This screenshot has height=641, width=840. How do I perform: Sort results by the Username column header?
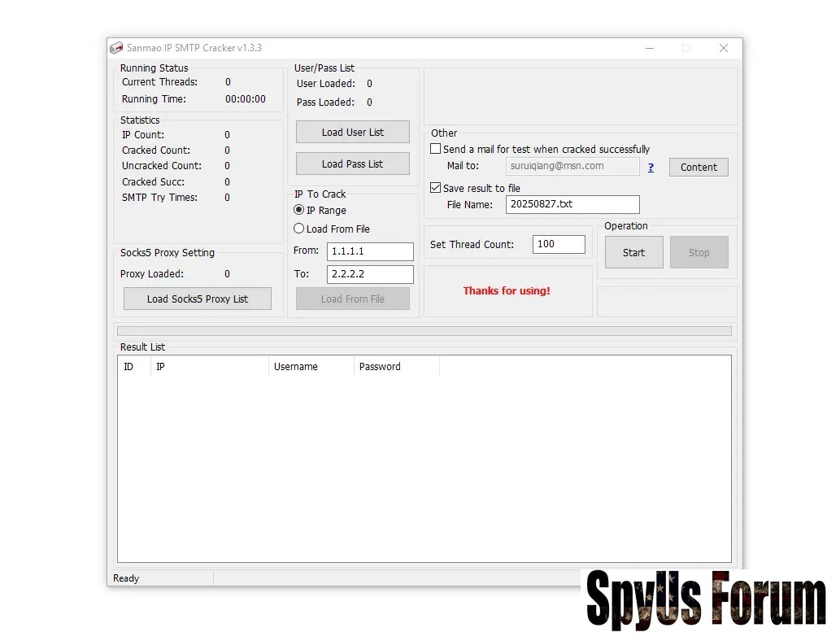[311, 367]
